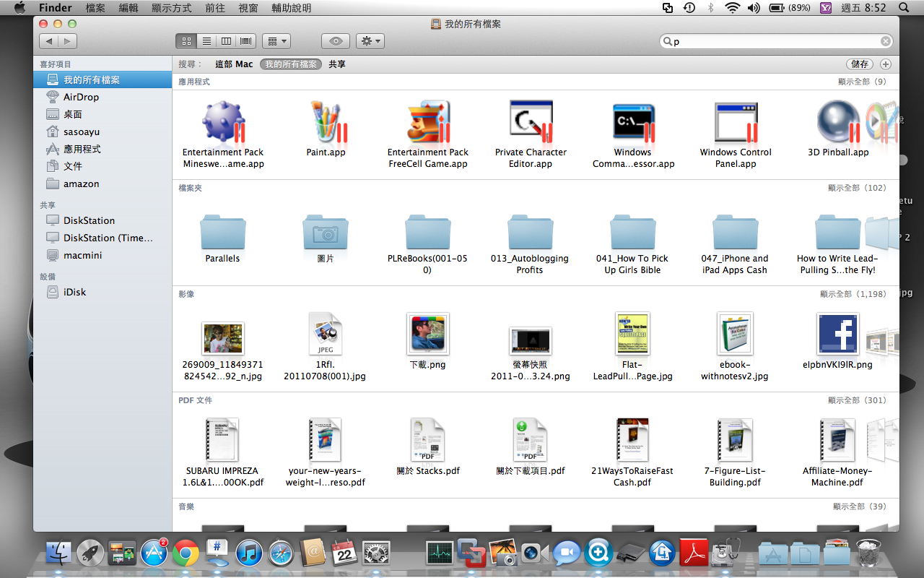Select the PLReBooks(001-050) folder
This screenshot has width=924, height=578.
click(428, 230)
